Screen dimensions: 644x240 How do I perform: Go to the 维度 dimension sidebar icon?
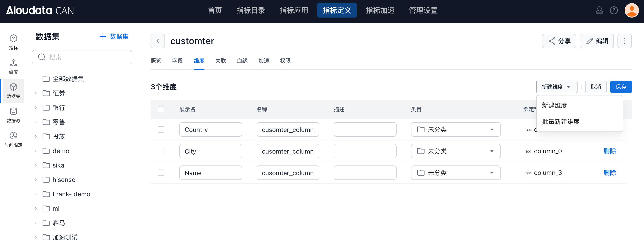click(x=13, y=66)
